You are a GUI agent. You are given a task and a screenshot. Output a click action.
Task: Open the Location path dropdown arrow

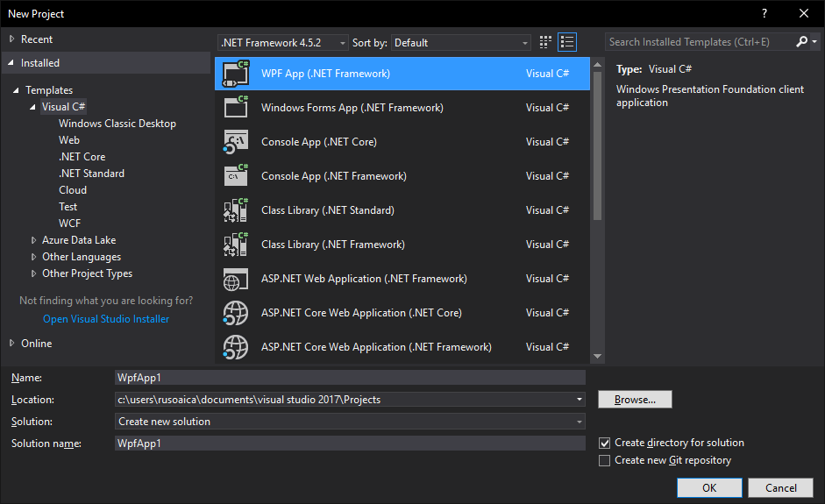click(x=580, y=400)
